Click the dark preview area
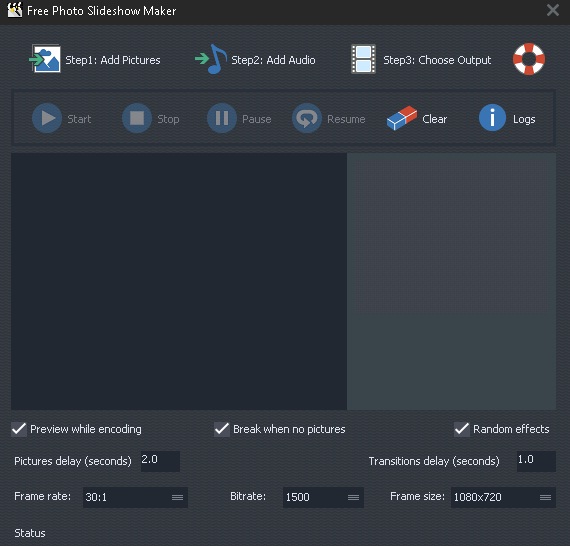570x546 pixels. tap(179, 281)
